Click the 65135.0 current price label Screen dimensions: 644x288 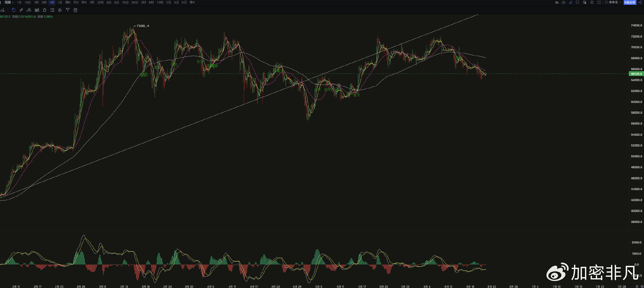[637, 74]
